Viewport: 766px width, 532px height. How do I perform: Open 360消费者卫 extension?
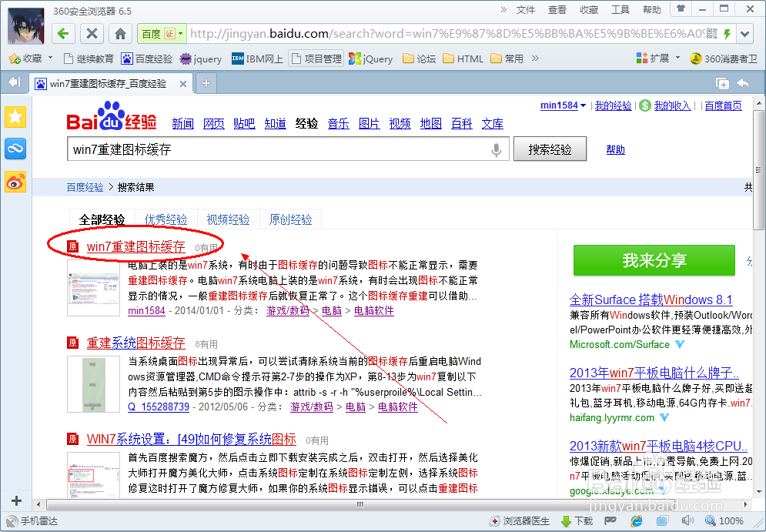[x=724, y=59]
